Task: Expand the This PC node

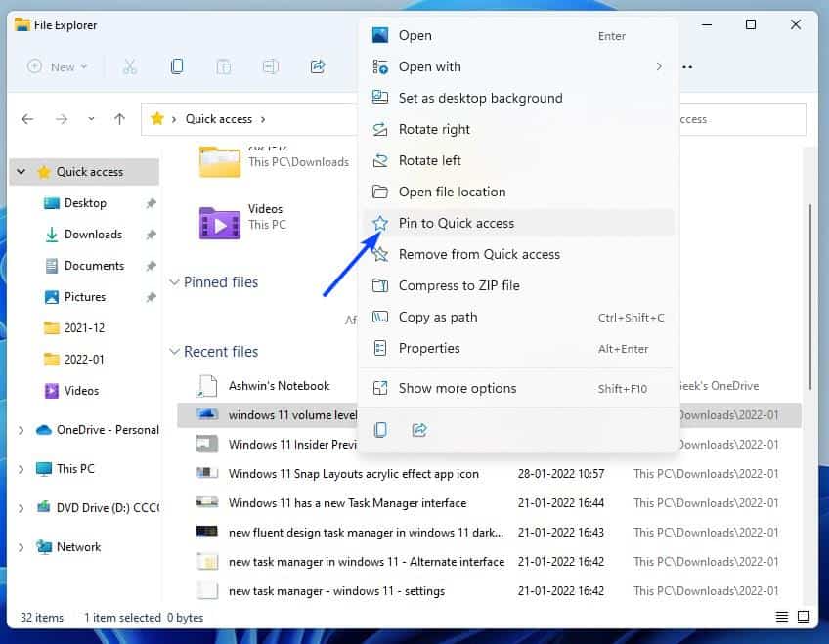Action: (x=22, y=469)
